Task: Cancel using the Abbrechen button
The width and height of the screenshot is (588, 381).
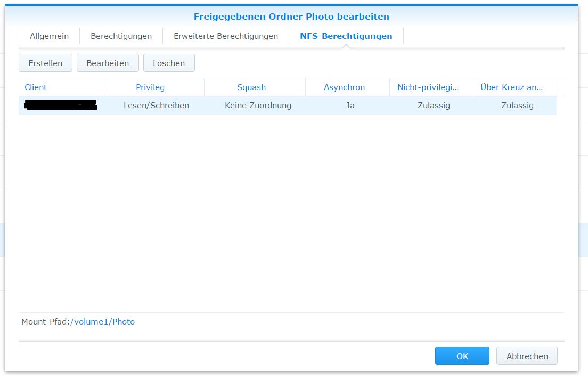Action: (x=527, y=356)
